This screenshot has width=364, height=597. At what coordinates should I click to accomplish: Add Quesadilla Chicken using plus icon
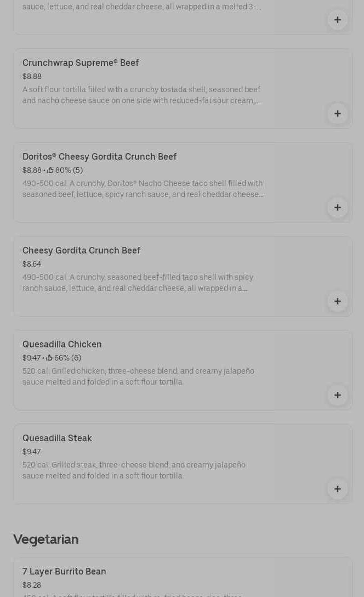click(337, 395)
